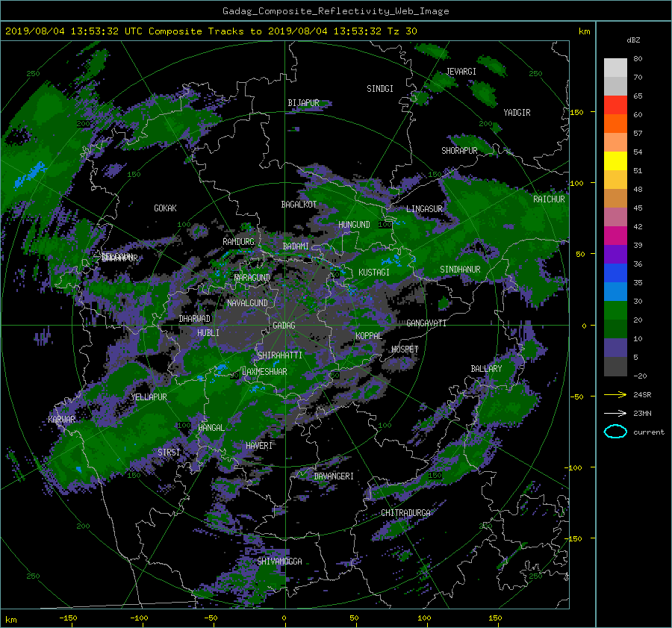Click the -100 tick on the right axis
Viewport: 672px width, 628px height.
point(575,467)
